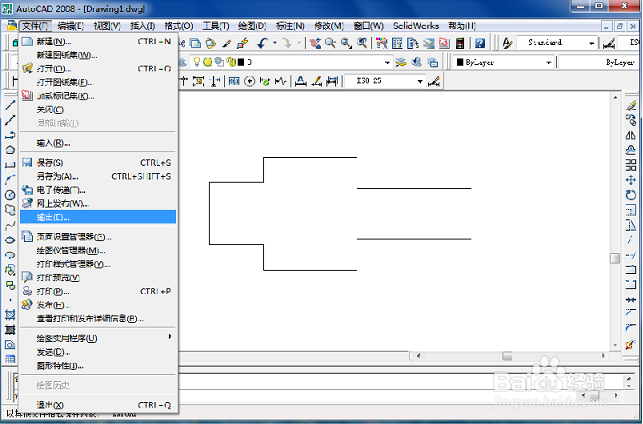This screenshot has width=643, height=424.
Task: Click the Zoom realtime magnifier icon
Action: click(x=331, y=43)
